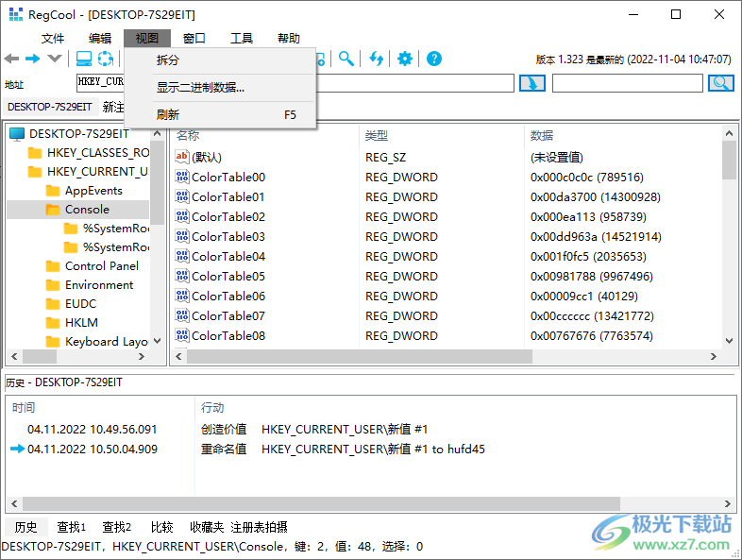Click tree panel scroll-up arrow
The height and width of the screenshot is (560, 742).
tap(157, 134)
